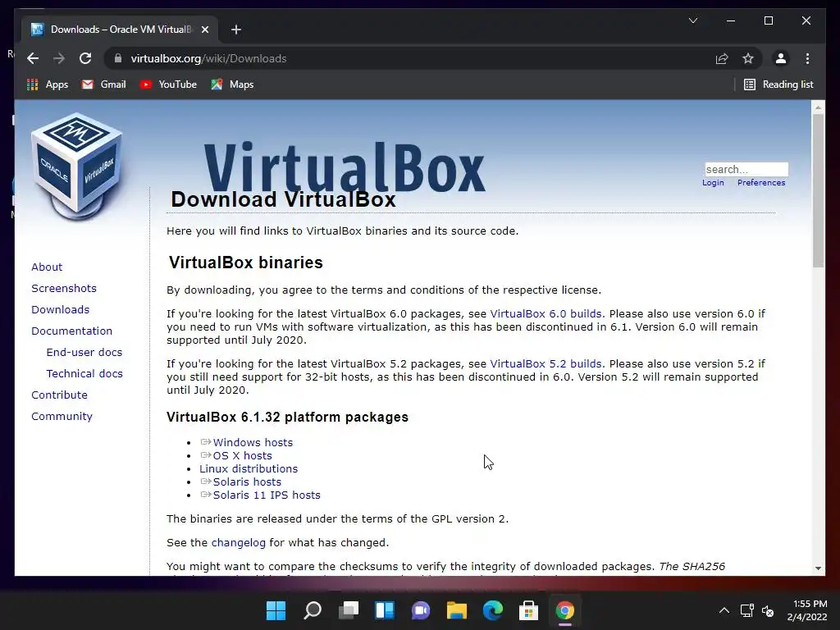Open the Widgets taskbar icon
This screenshot has height=630, width=840.
coord(385,610)
